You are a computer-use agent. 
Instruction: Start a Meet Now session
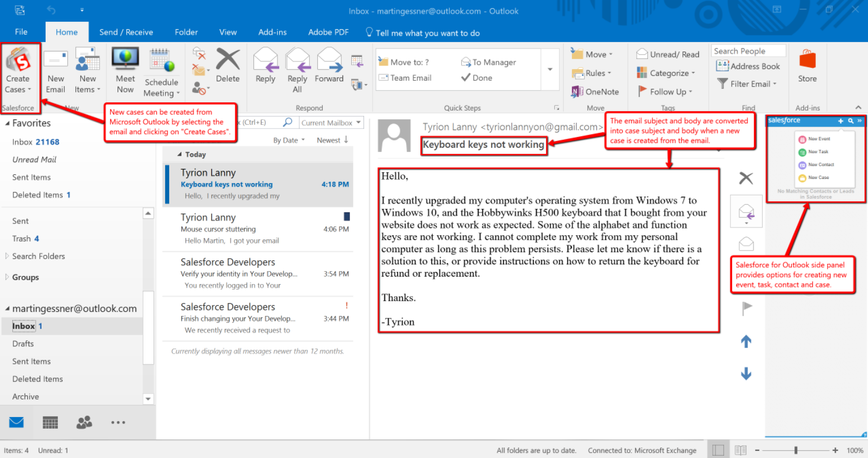(x=125, y=71)
